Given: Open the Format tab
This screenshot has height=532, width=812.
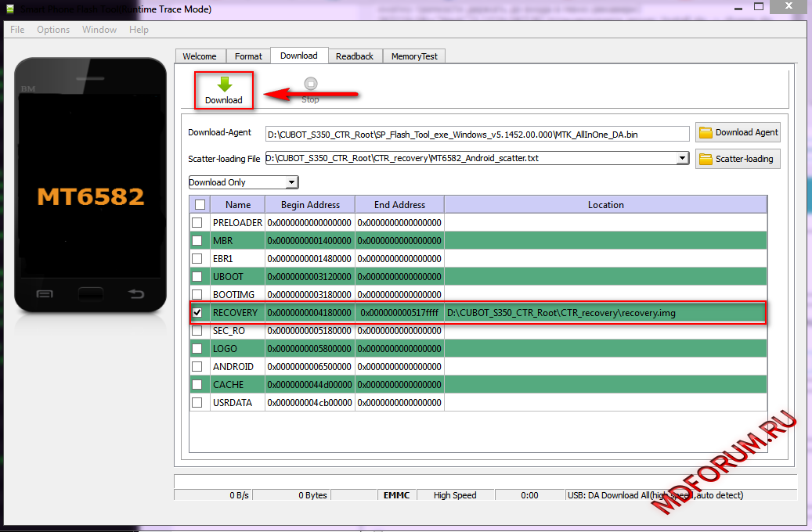Looking at the screenshot, I should tap(248, 56).
